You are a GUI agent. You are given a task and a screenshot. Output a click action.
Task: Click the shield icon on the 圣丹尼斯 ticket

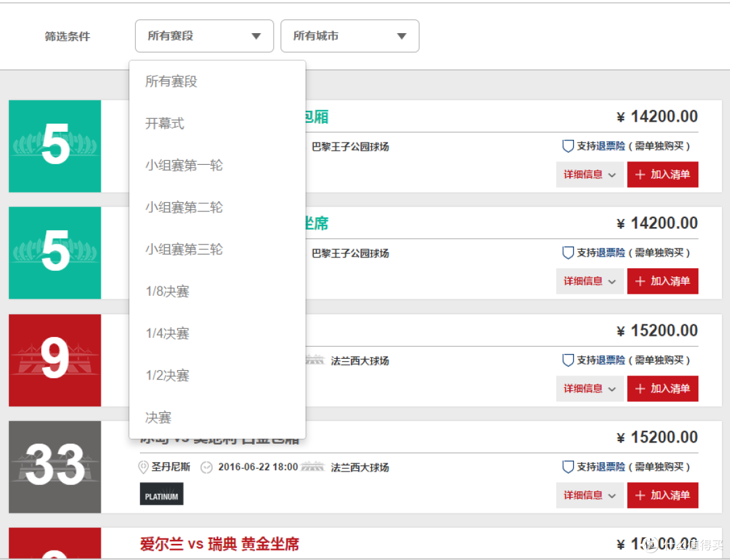(568, 467)
